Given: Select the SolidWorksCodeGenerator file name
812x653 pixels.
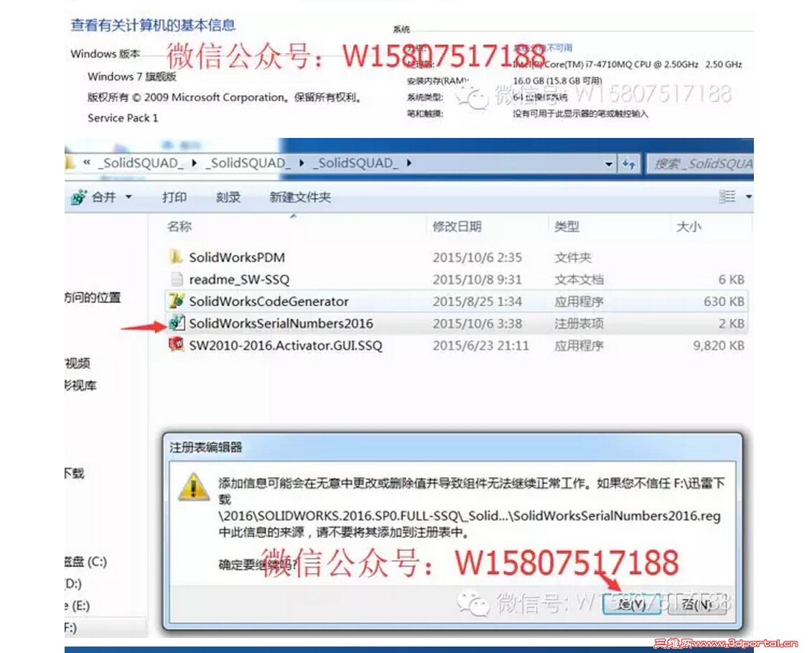Looking at the screenshot, I should (269, 301).
